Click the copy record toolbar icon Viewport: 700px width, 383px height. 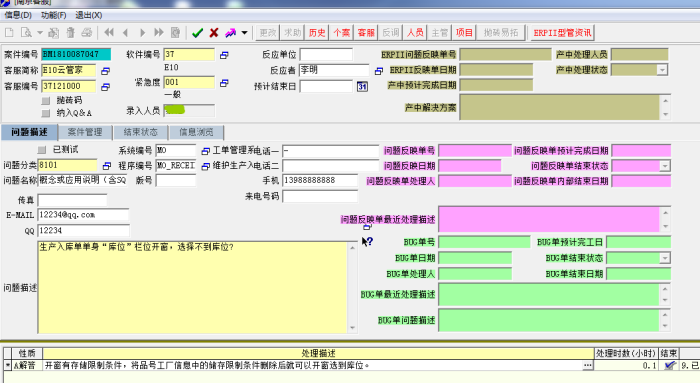[x=54, y=33]
